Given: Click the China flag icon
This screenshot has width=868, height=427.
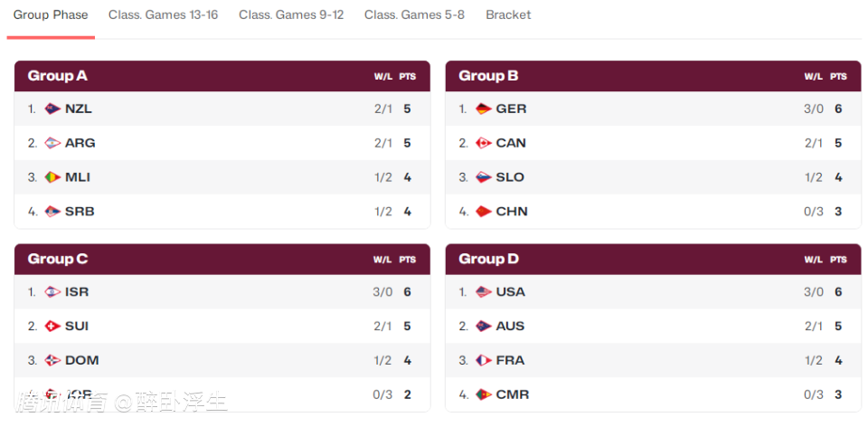Looking at the screenshot, I should point(484,212).
